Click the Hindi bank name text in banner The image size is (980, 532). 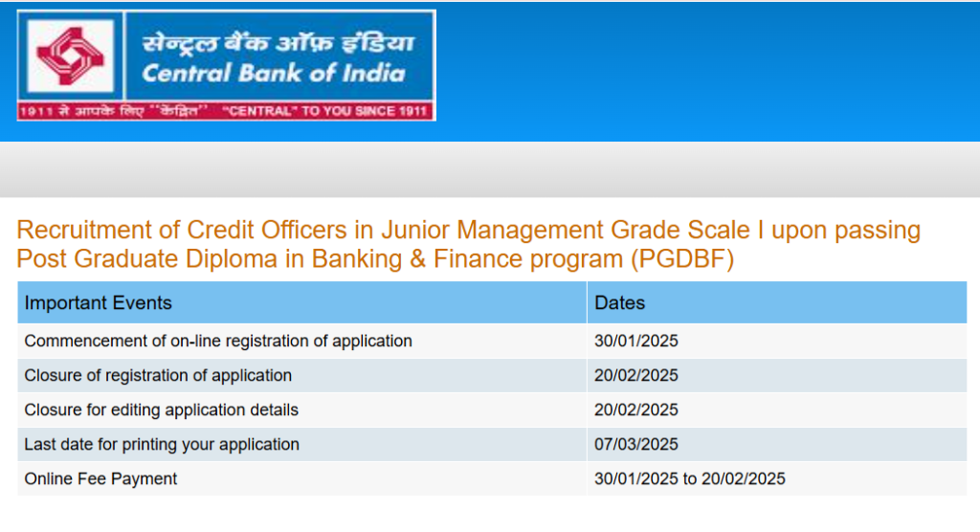click(278, 43)
